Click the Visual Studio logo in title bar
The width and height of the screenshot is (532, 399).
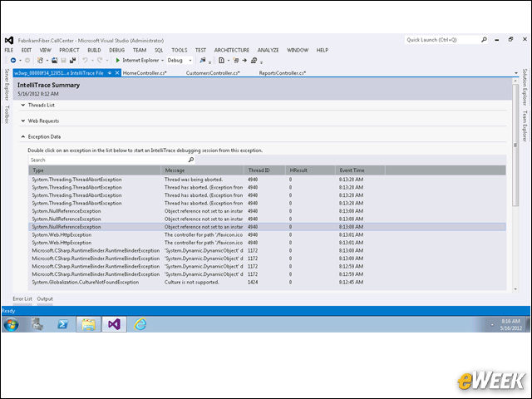click(9, 41)
